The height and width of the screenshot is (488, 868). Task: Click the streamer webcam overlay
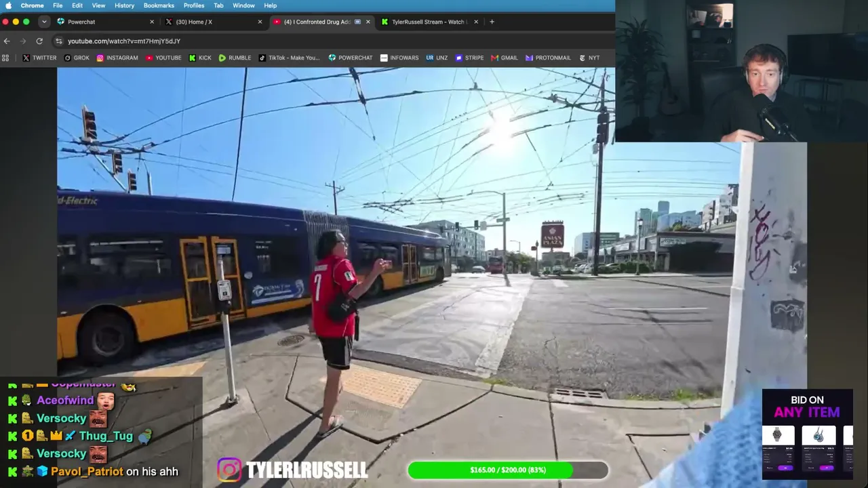click(x=741, y=71)
